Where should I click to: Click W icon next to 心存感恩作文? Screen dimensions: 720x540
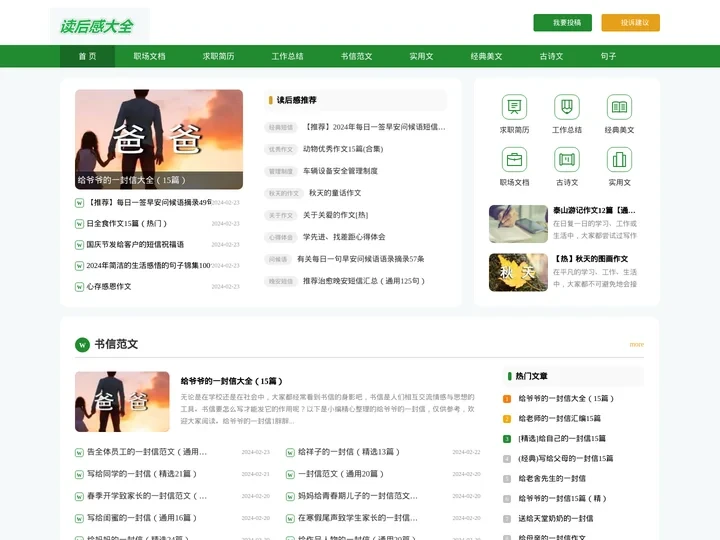tap(79, 287)
